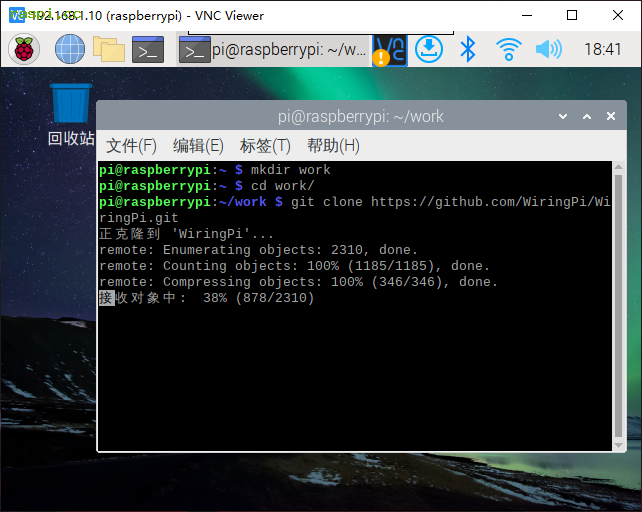This screenshot has height=512, width=642.
Task: Open the file manager folder icon
Action: click(108, 49)
